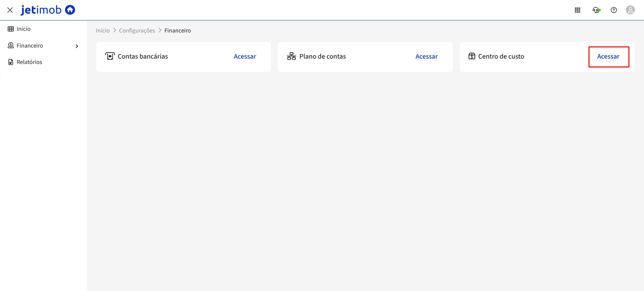Click the Financeiro sidebar icon

(x=11, y=46)
